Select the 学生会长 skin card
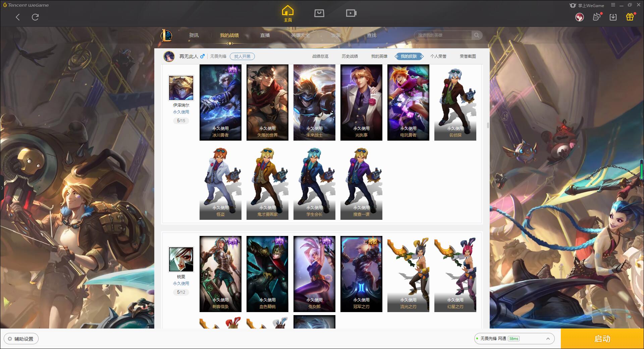This screenshot has width=644, height=349. tap(314, 182)
